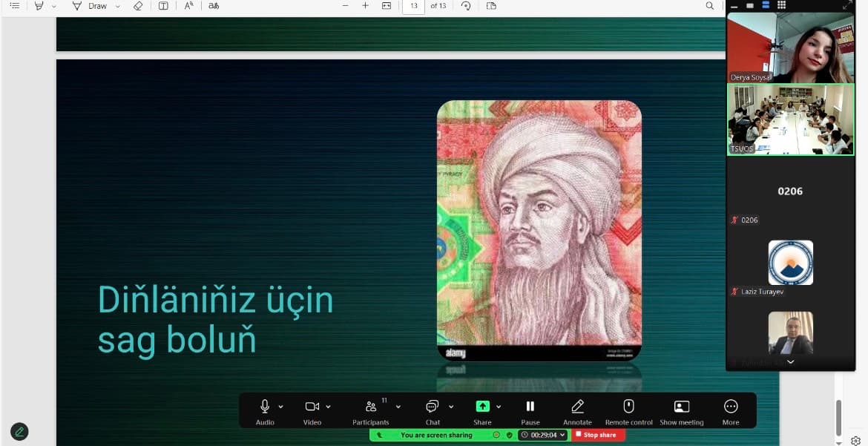Click the Read aloud icon
The width and height of the screenshot is (868, 446).
[x=189, y=5]
